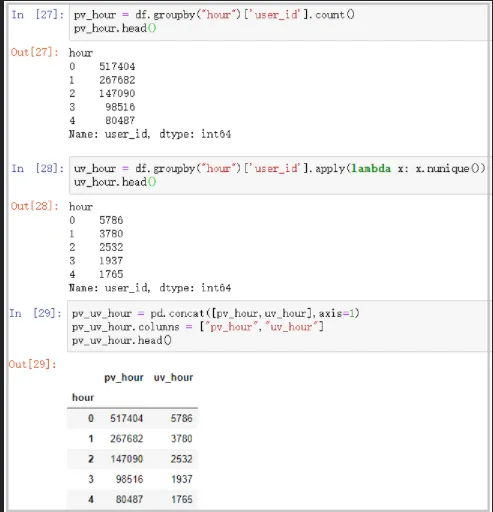
Task: Click 'Name: user_id, dtype: int64' under Out[28]
Action: coord(150,288)
